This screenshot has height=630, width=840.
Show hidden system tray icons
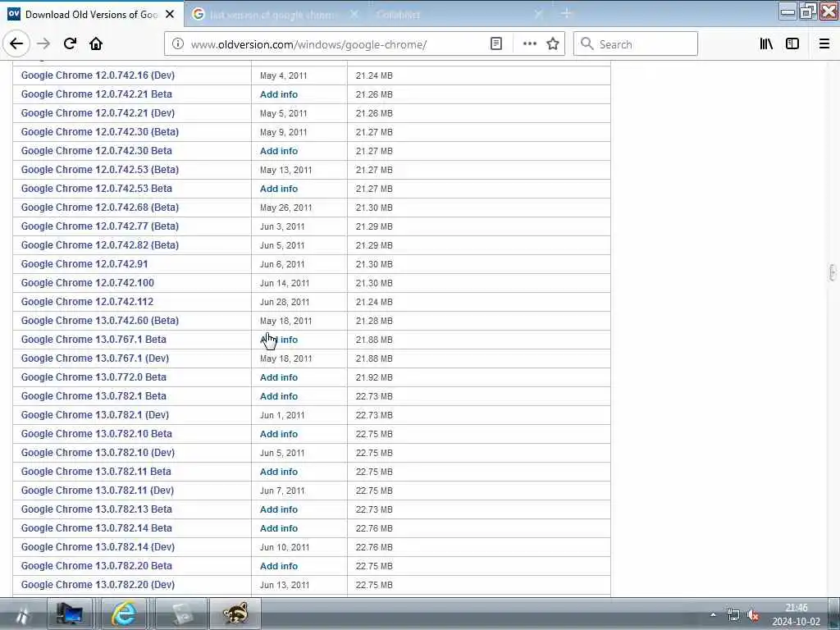[x=713, y=615]
